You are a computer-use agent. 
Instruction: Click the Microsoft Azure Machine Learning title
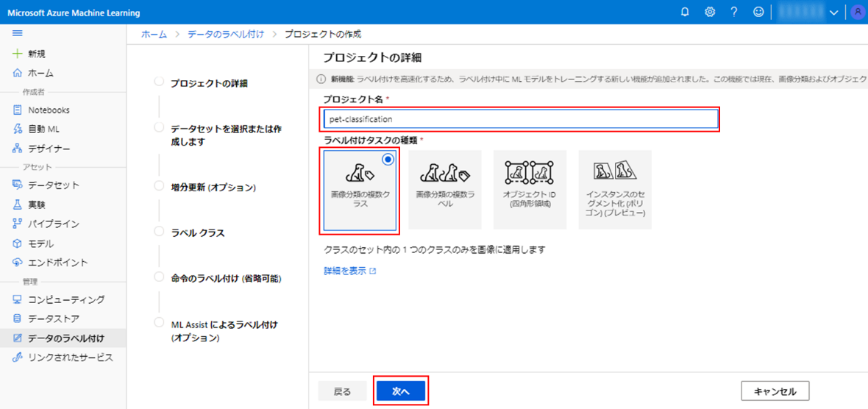tap(74, 13)
